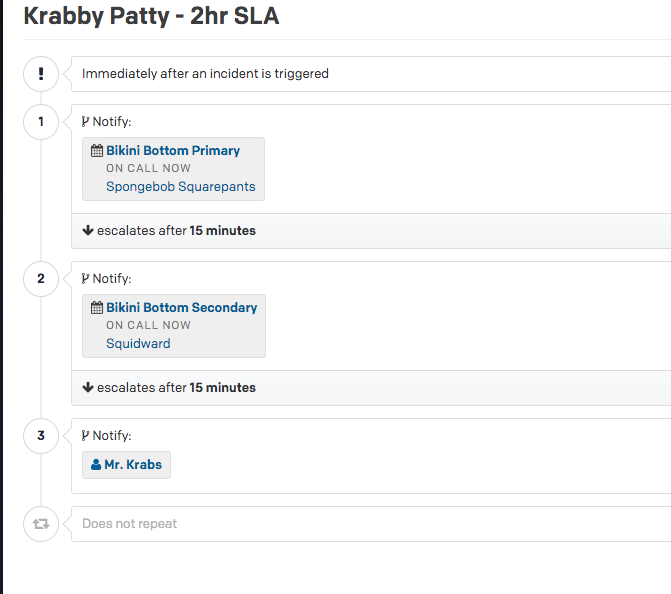Viewport: 671px width, 594px height.
Task: Open the Bikini Bottom Secondary schedule
Action: pos(181,308)
